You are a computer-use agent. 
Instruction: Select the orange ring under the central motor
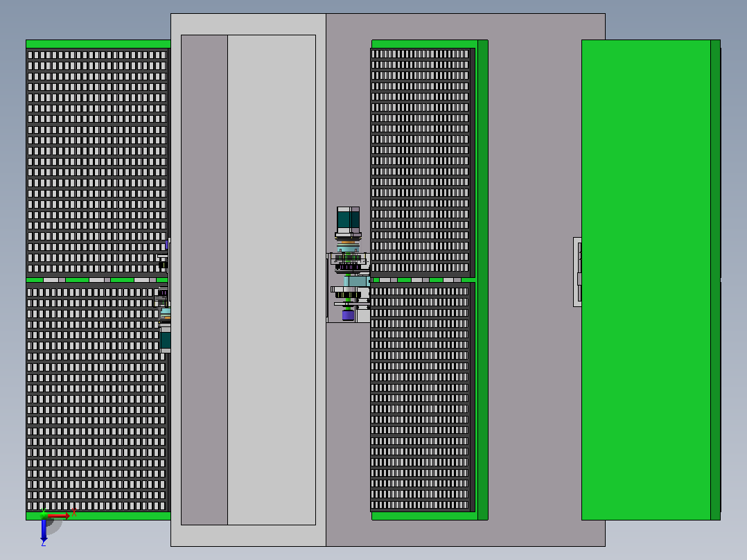pyautogui.click(x=349, y=243)
